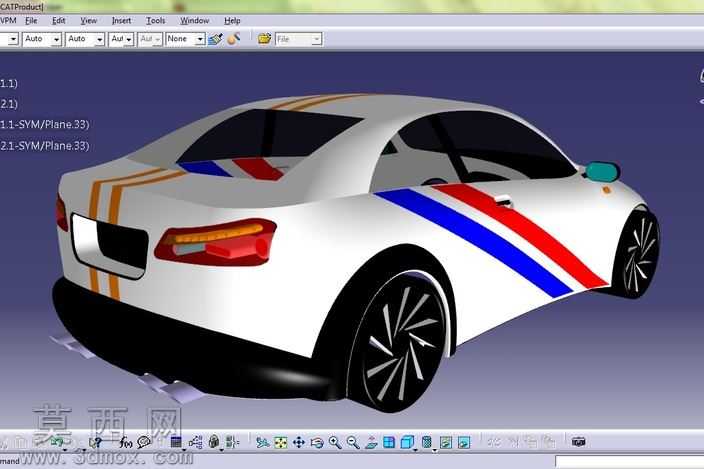Click the Create Multi-View icon
Viewport: 704px width, 469px height.
tap(389, 443)
